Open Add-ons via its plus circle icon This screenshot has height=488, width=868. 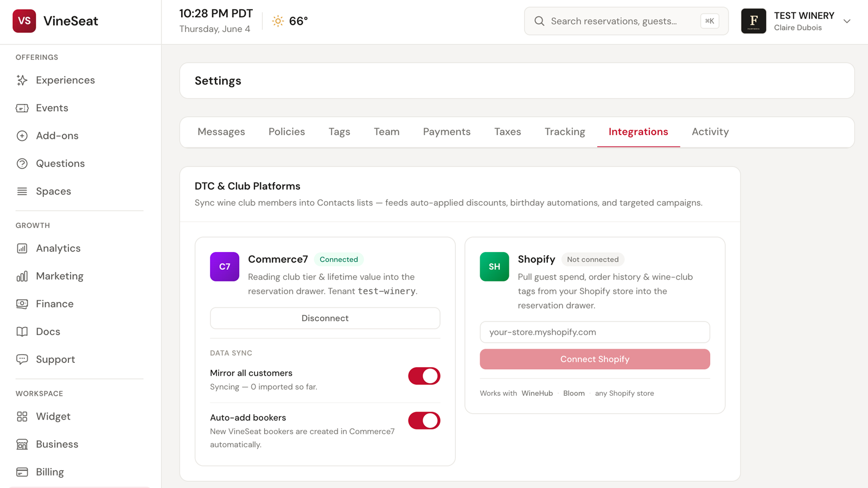[x=22, y=136]
